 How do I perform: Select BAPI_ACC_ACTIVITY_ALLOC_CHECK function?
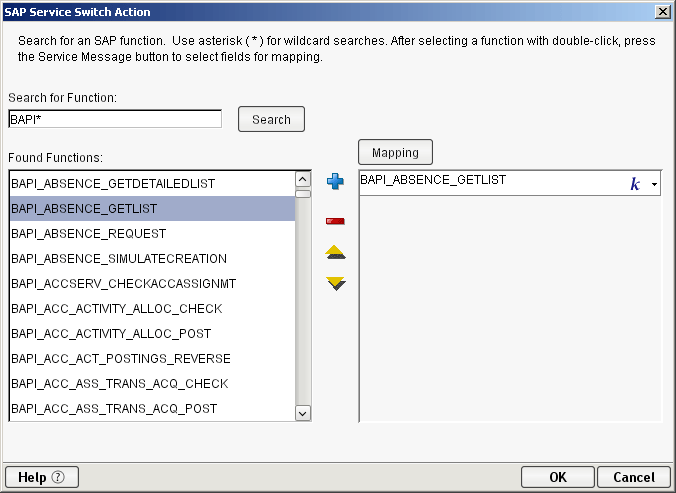pos(152,309)
